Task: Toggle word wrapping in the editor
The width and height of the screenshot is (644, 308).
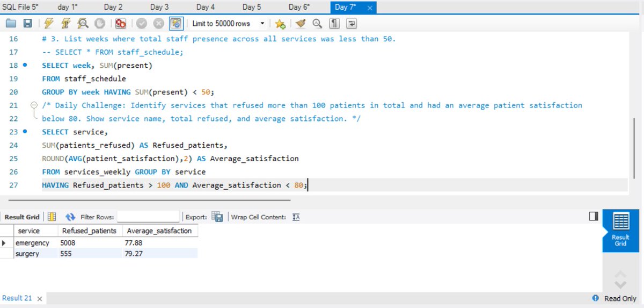Action: point(352,24)
